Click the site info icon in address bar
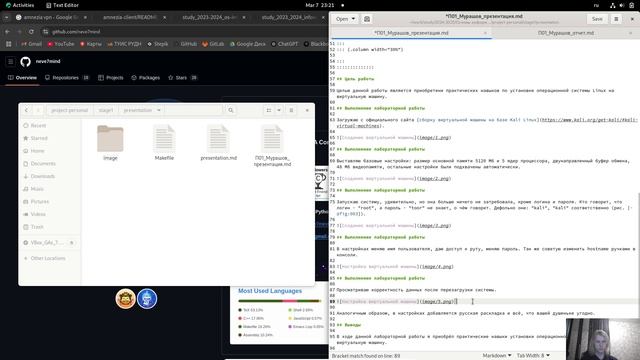Viewport: 640px width, 360px height. click(45, 31)
